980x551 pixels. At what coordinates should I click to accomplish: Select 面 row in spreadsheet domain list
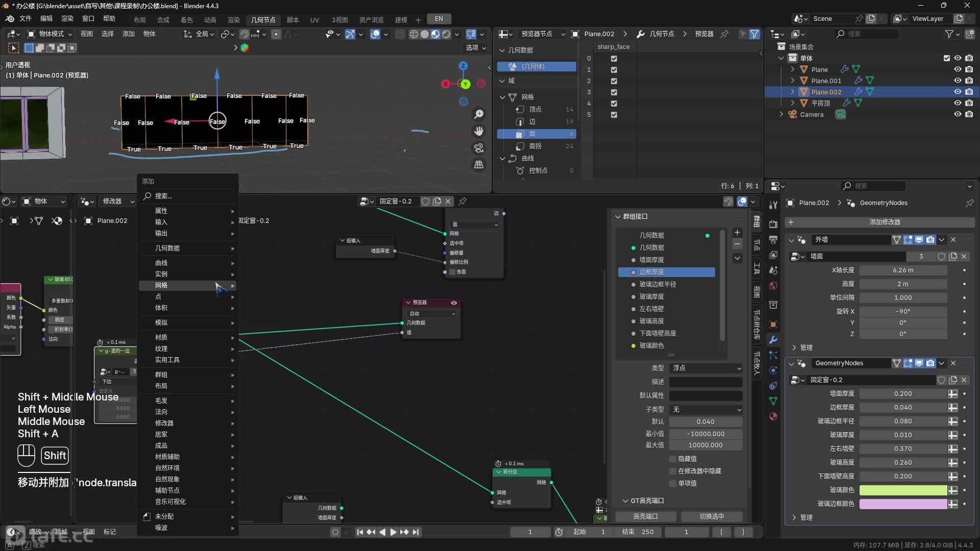tap(536, 134)
